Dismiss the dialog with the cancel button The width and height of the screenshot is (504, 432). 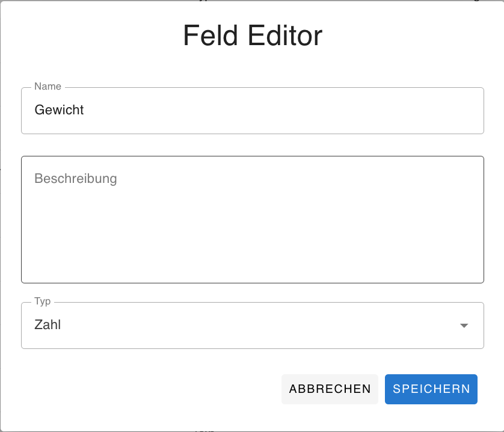click(330, 389)
